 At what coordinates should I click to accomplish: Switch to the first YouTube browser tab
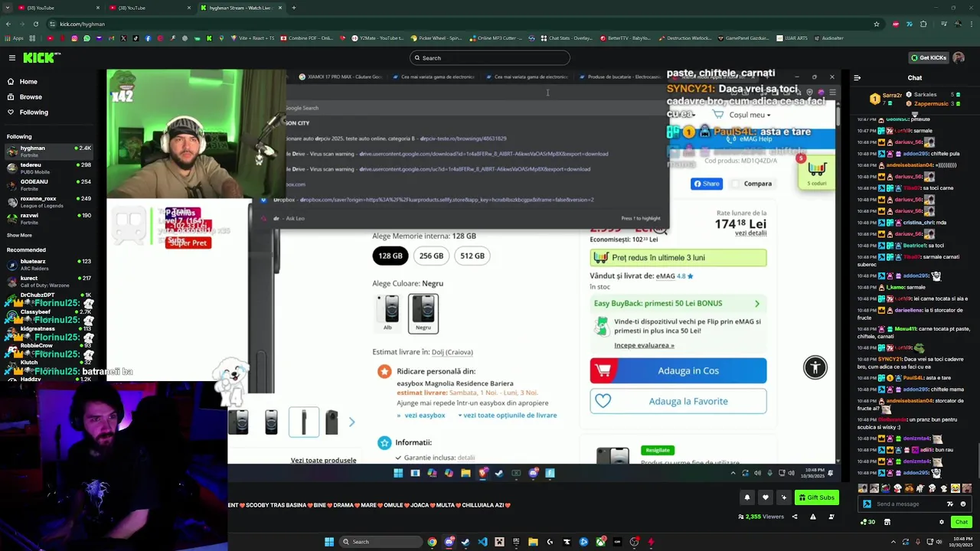coord(60,8)
